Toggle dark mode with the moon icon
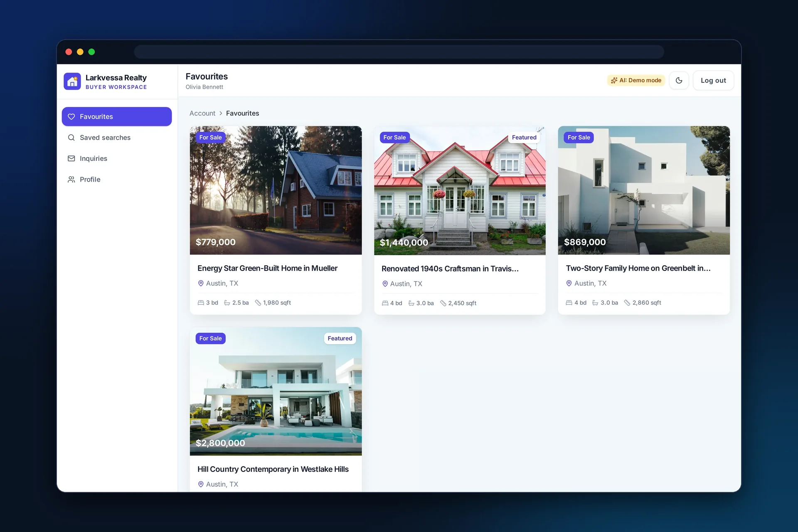This screenshot has width=798, height=532. 679,81
